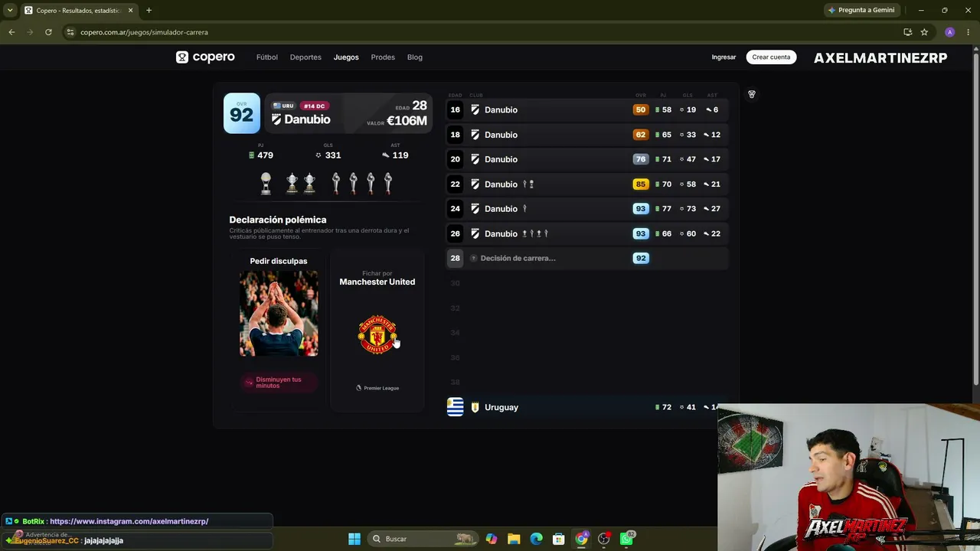The height and width of the screenshot is (551, 980).
Task: Select the age 24 Danubio career row
Action: point(587,209)
